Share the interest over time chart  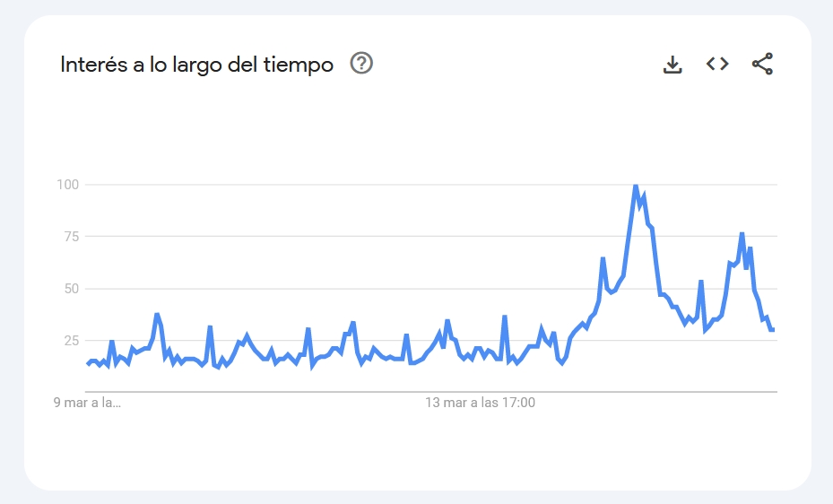click(762, 65)
